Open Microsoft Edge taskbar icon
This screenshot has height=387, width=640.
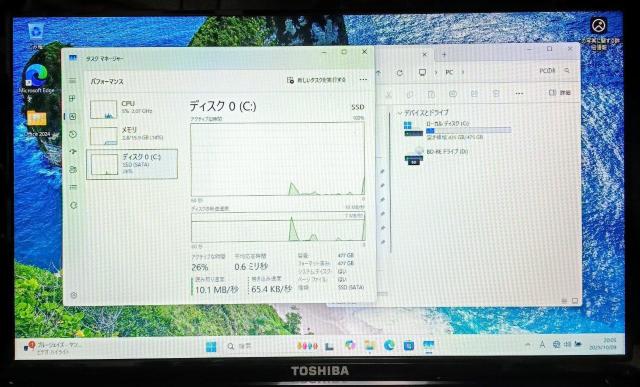coord(389,346)
